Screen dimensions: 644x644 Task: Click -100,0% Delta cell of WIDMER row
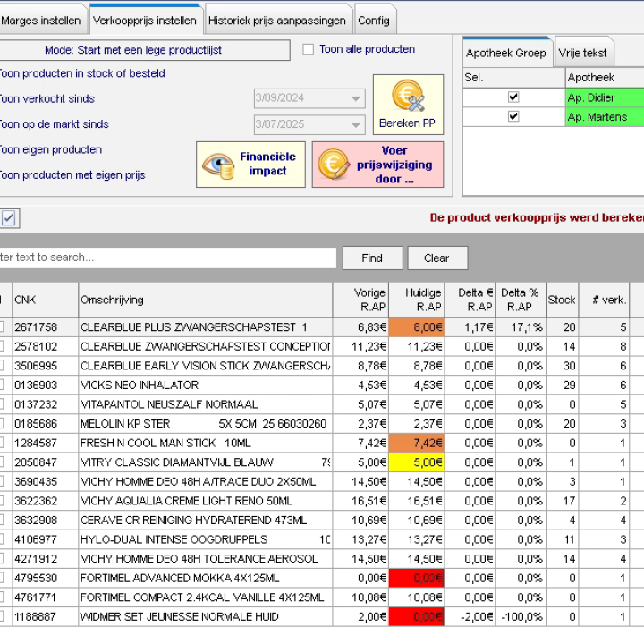521,616
